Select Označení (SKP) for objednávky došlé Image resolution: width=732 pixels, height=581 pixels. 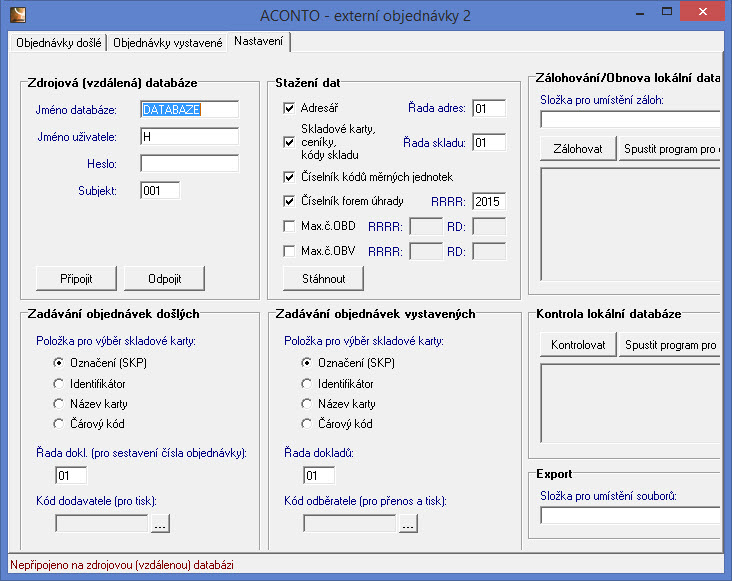pyautogui.click(x=58, y=363)
